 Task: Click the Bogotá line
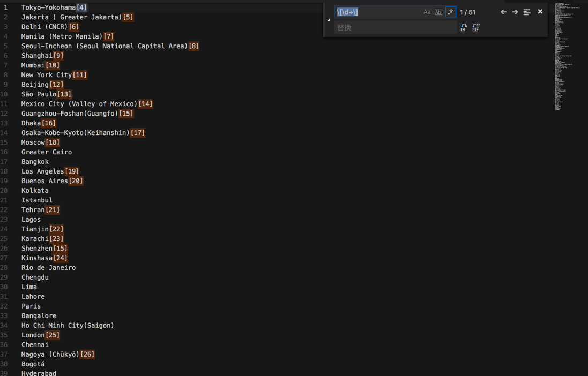point(33,364)
